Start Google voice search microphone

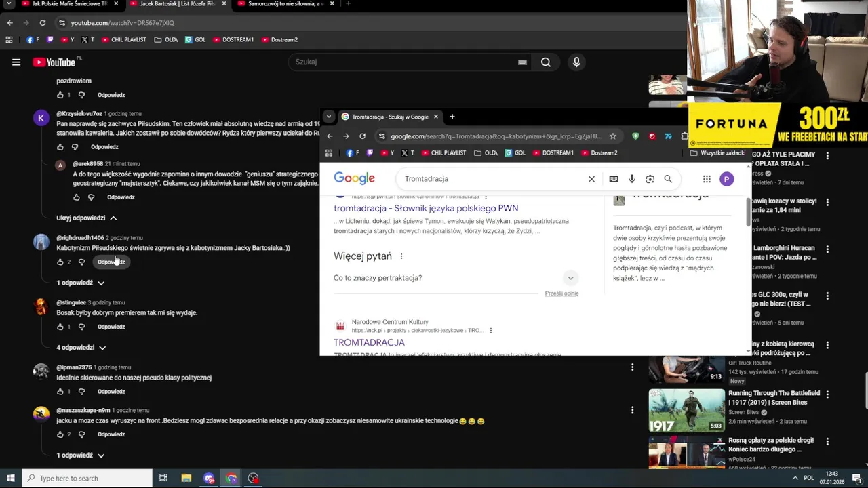[x=632, y=179]
